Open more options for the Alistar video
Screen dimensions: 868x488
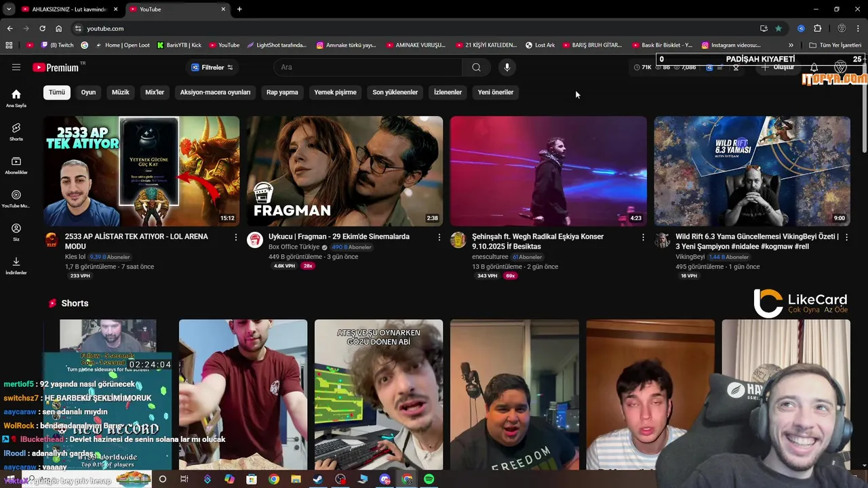click(x=236, y=237)
